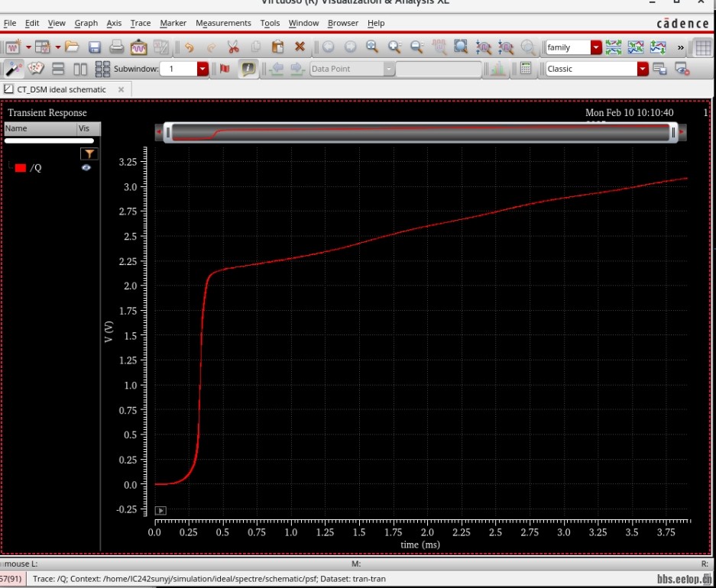
Task: Toggle the info tooltip bubble button
Action: [x=248, y=69]
